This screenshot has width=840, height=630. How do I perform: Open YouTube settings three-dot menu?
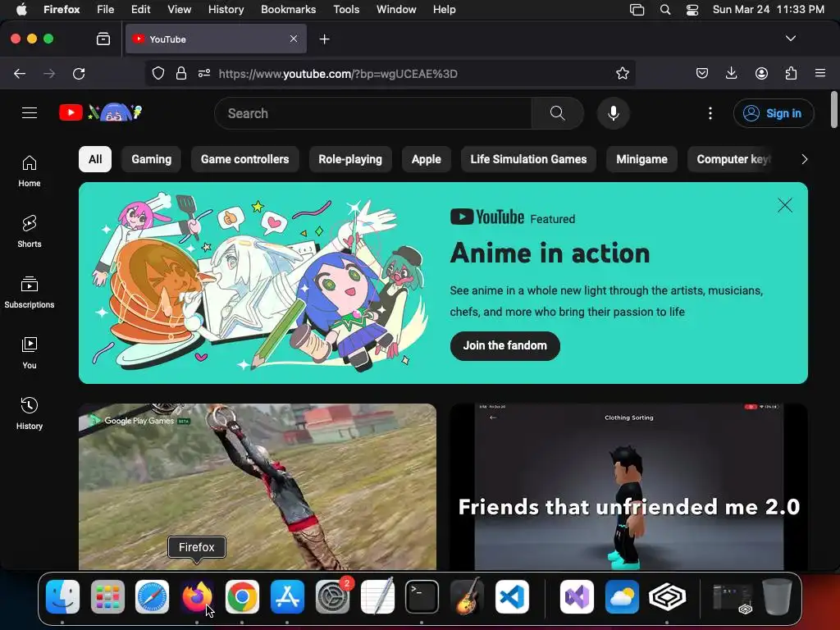tap(710, 113)
